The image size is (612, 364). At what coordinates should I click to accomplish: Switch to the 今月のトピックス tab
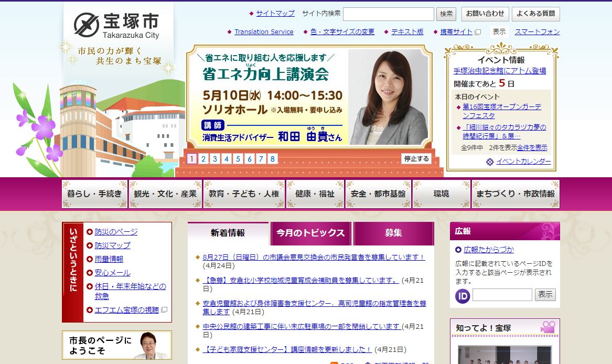click(x=311, y=233)
